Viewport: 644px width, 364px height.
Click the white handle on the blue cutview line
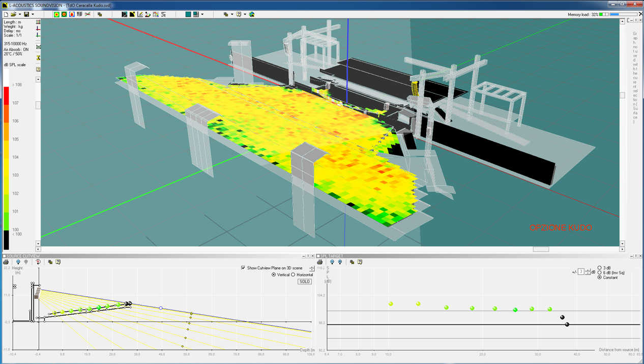tap(161, 308)
